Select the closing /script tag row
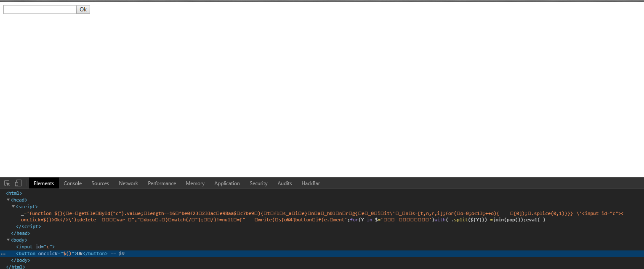 (28, 226)
